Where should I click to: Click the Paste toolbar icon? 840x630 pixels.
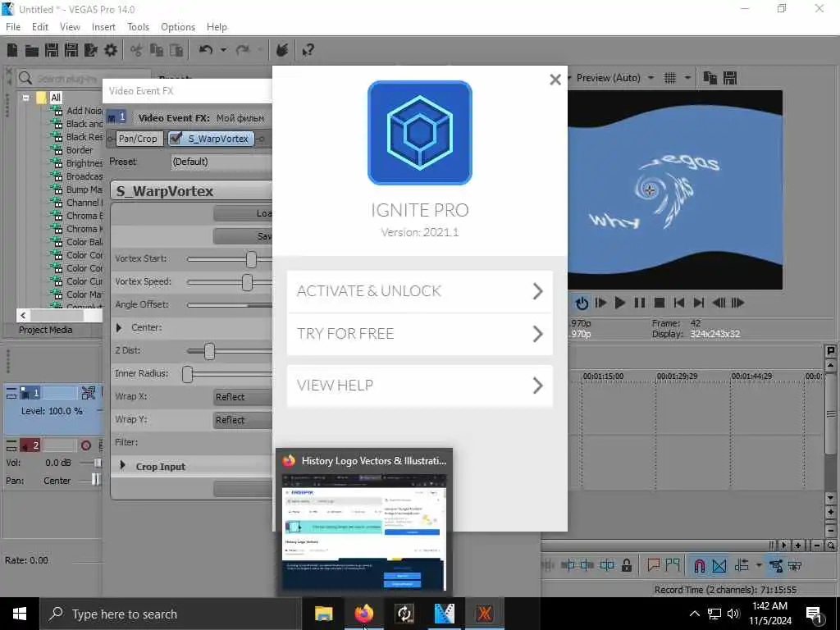point(176,50)
